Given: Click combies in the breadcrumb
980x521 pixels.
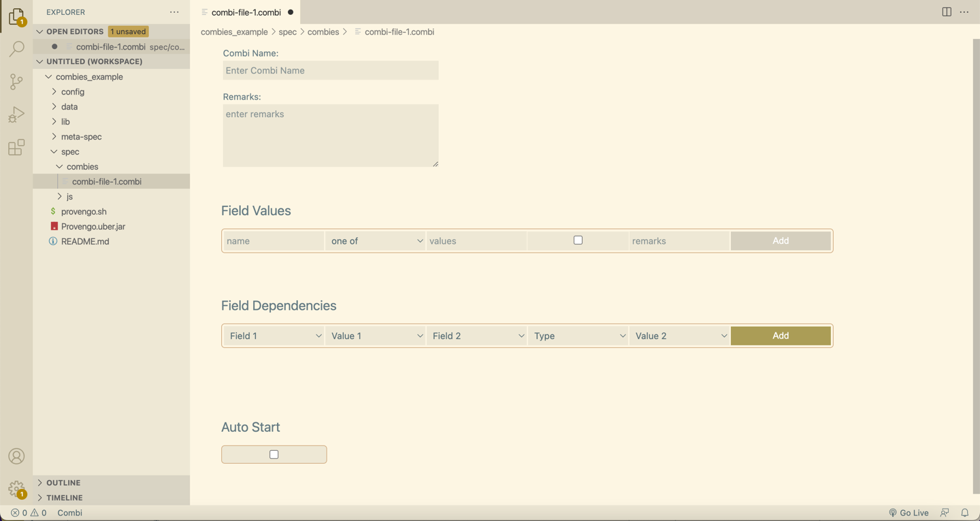Looking at the screenshot, I should (323, 32).
